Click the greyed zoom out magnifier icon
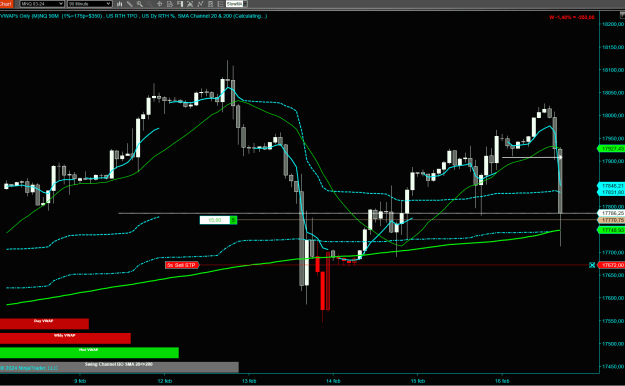Image resolution: width=625 pixels, height=386 pixels. coord(149,4)
